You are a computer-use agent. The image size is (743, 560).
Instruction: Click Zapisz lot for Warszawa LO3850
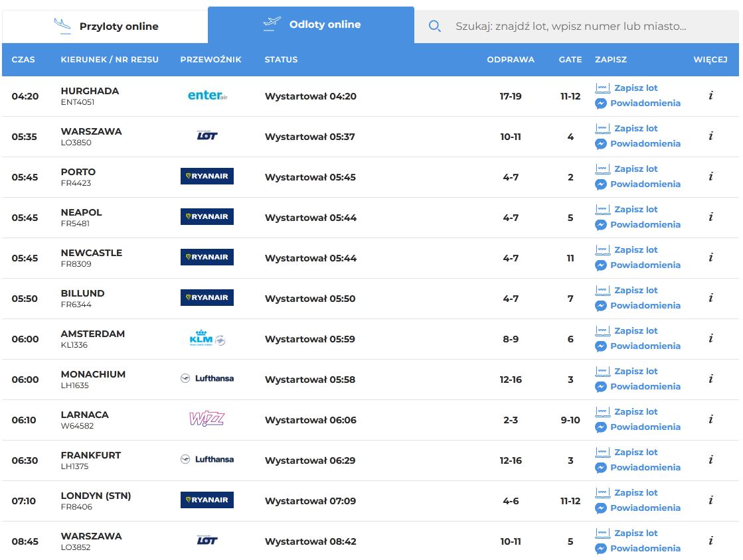tap(635, 129)
